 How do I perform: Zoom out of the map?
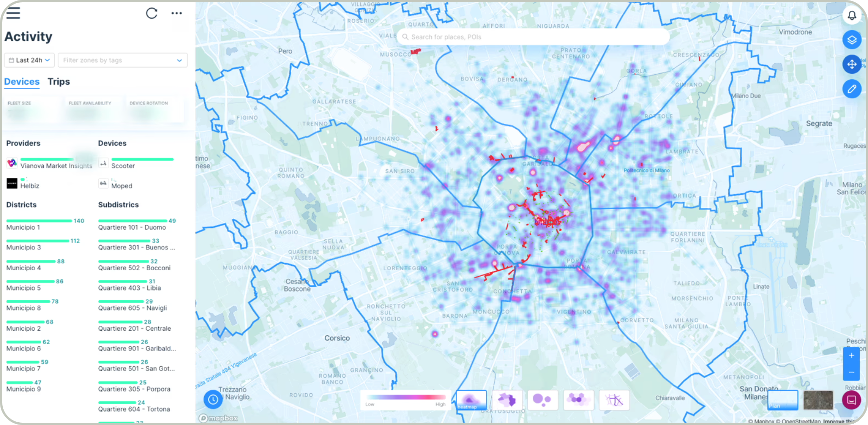click(x=851, y=372)
